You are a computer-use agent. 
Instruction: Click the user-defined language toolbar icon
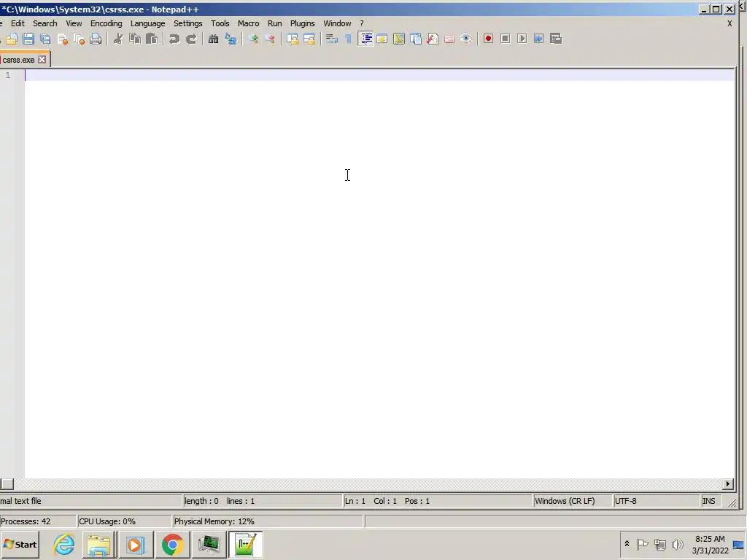(382, 39)
